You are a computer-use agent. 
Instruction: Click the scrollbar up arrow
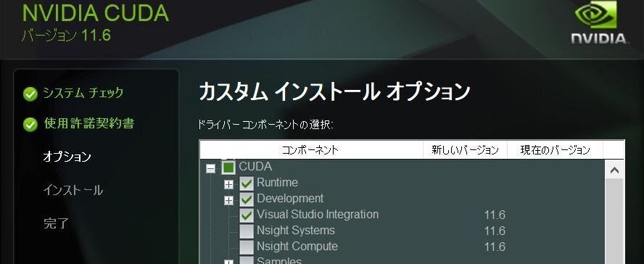point(614,170)
